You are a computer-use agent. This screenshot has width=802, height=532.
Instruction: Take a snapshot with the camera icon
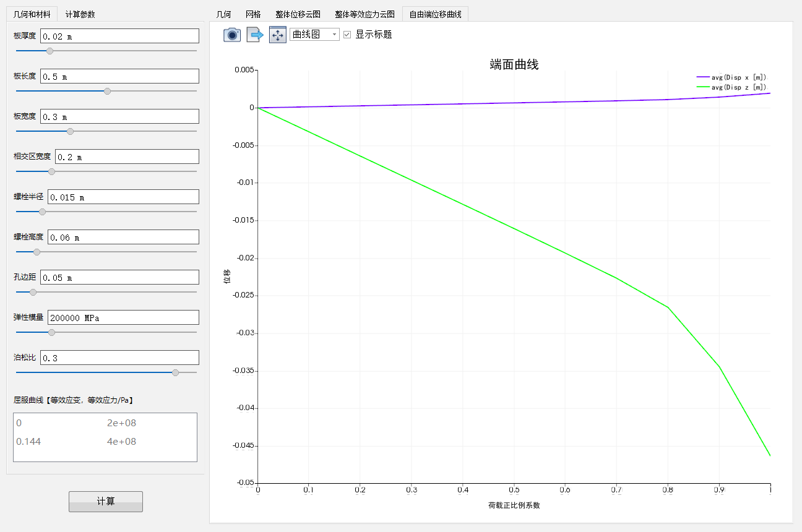point(231,35)
